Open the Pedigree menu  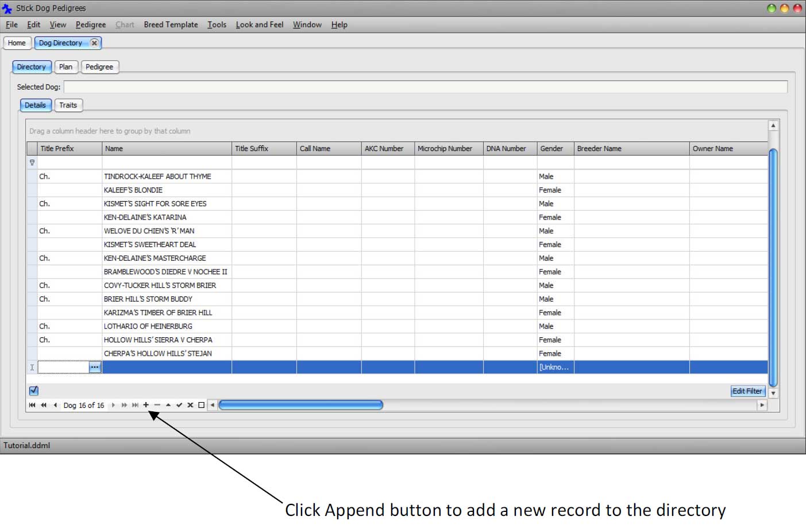90,25
